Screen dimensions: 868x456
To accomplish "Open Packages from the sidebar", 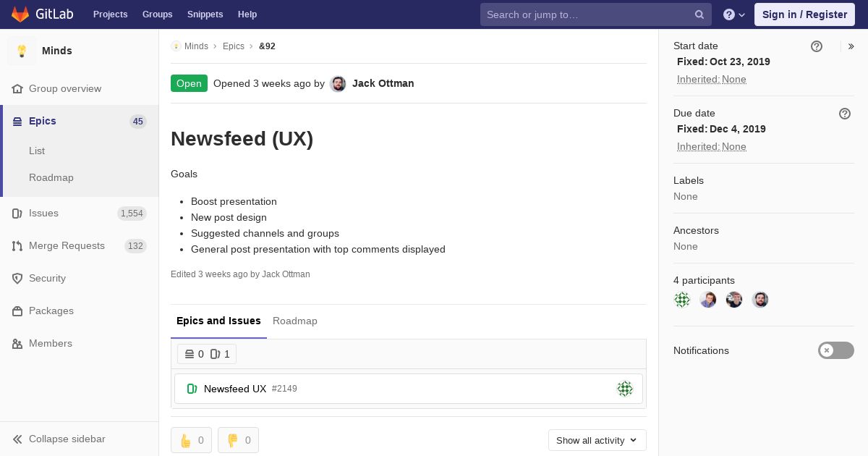I will 51,311.
